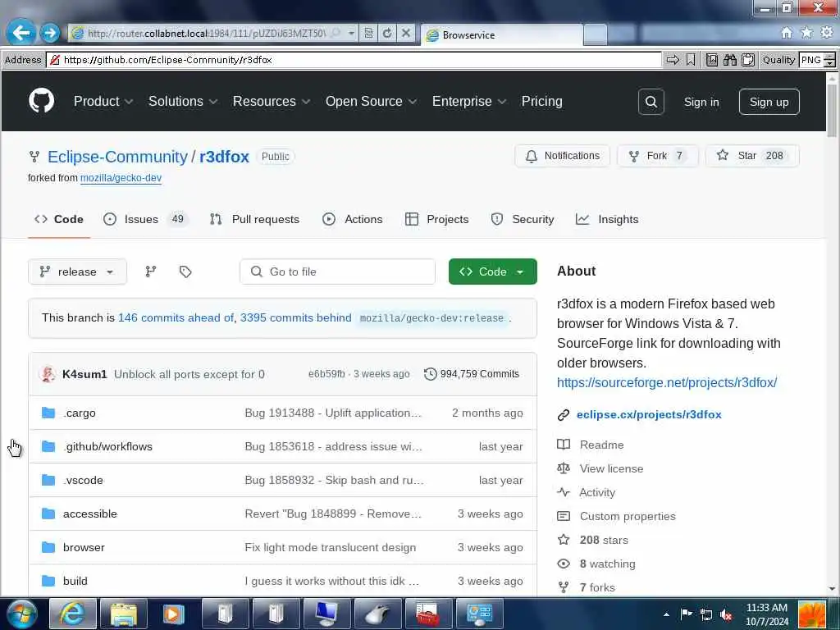Expand the Enterprise menu
Screen dimensions: 840x630
(468, 101)
